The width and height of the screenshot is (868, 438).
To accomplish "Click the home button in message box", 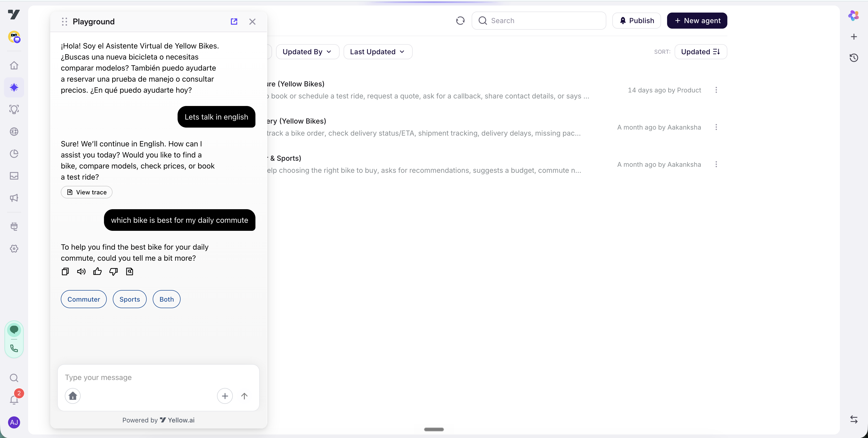I will pos(73,396).
